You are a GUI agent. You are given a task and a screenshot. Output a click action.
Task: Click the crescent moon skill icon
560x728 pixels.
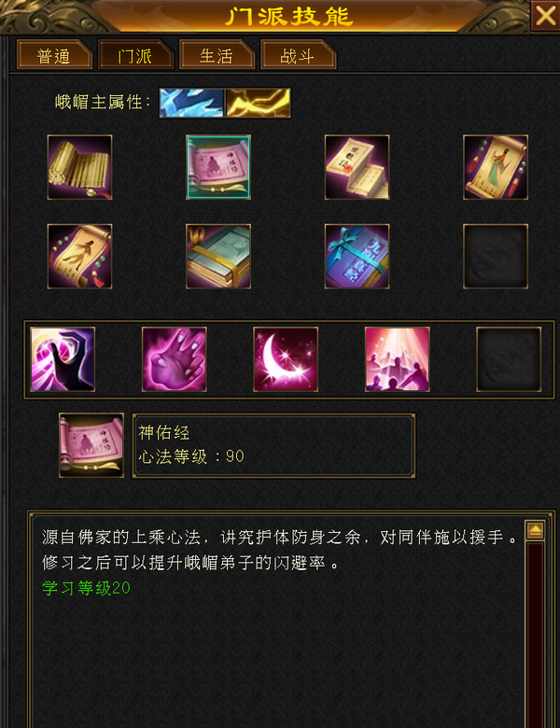(286, 359)
